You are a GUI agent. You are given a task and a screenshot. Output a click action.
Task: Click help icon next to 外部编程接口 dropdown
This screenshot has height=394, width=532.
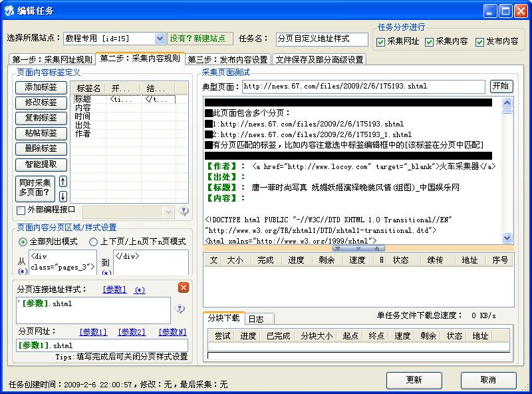click(x=184, y=211)
